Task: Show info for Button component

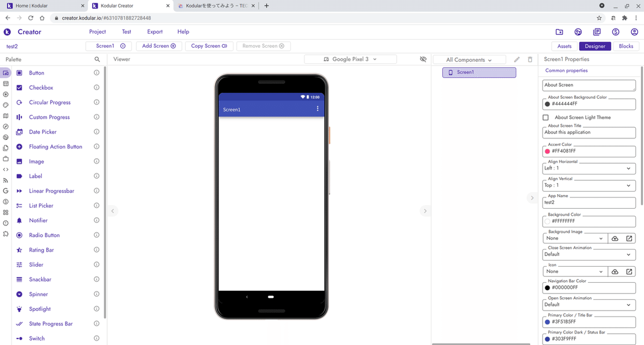Action: coord(97,73)
